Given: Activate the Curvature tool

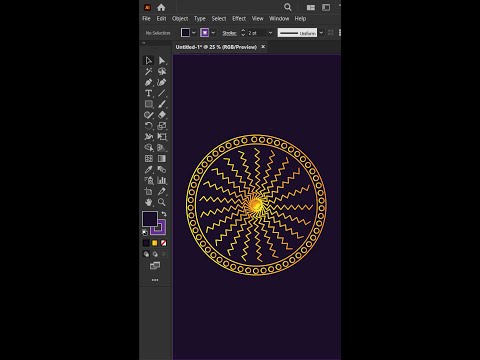Looking at the screenshot, I should tap(162, 82).
